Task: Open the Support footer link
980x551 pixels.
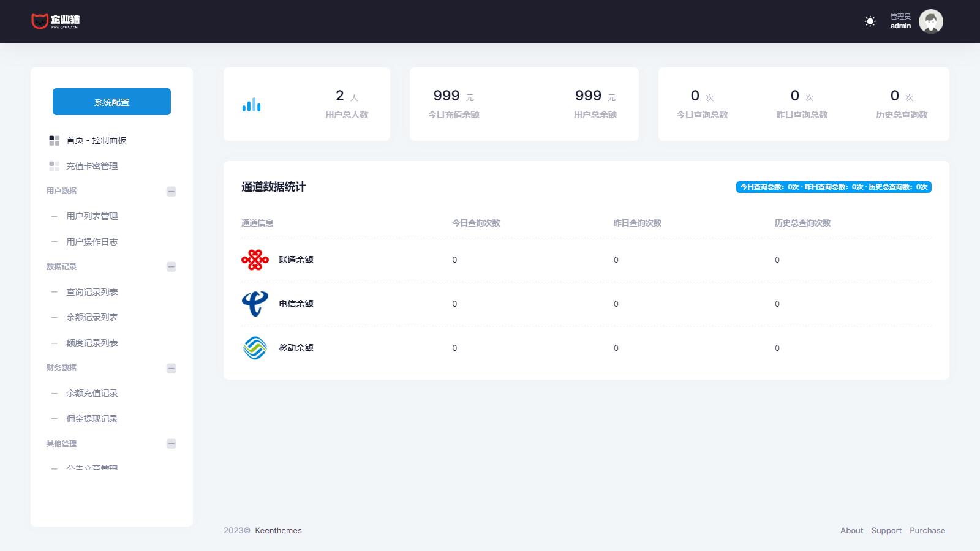Action: click(886, 531)
